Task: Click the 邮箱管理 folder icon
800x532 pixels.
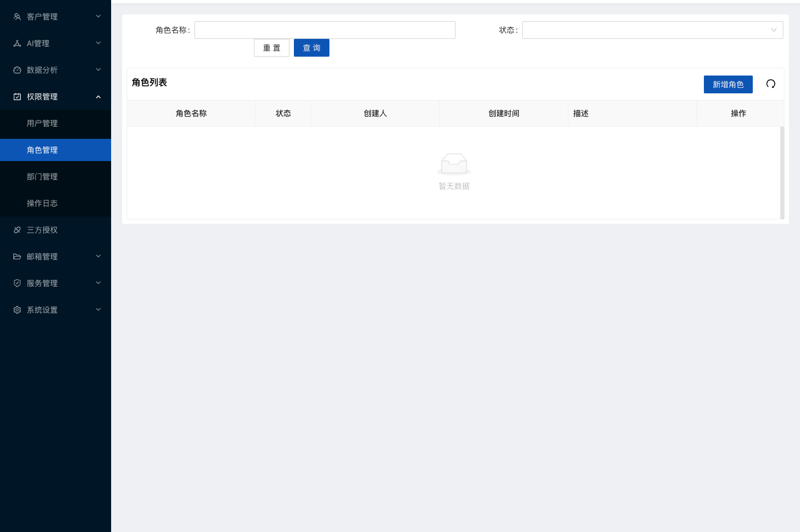Action: tap(17, 257)
